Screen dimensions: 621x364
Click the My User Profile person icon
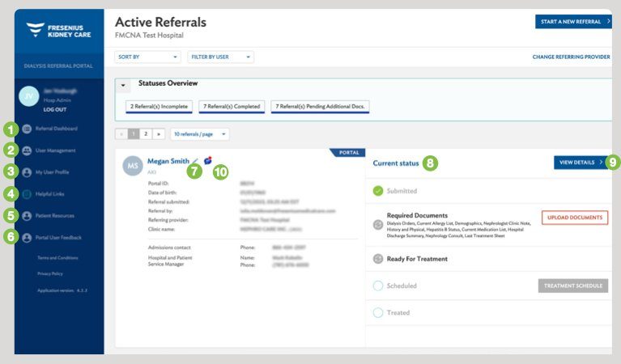27,172
